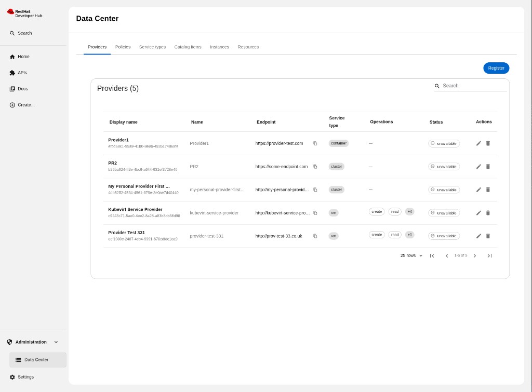Copy Kubevirt Service Provider endpoint URL

315,213
